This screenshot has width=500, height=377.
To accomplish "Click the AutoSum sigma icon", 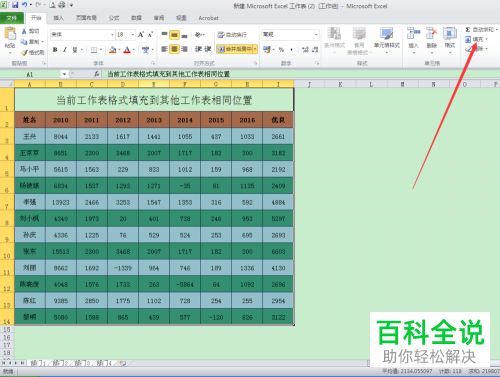I will (x=468, y=30).
